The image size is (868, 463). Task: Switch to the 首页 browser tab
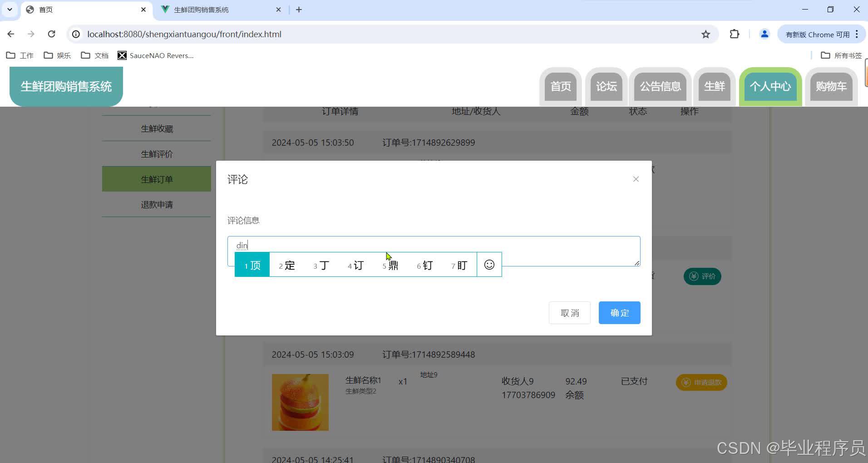pos(86,10)
